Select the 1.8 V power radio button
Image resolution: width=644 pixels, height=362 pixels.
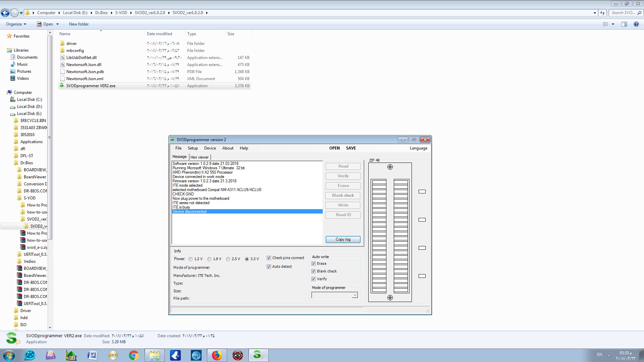point(209,259)
